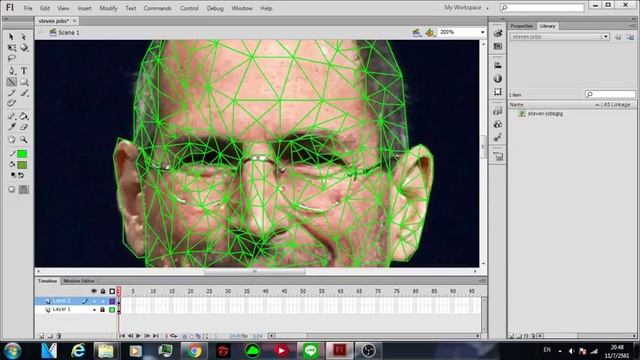The height and width of the screenshot is (360, 640).
Task: Click the Scene 1 breadcrumb
Action: click(64, 33)
